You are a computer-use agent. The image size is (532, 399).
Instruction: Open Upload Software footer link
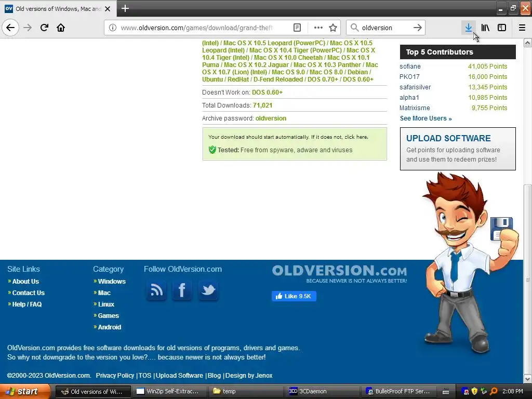pyautogui.click(x=179, y=376)
